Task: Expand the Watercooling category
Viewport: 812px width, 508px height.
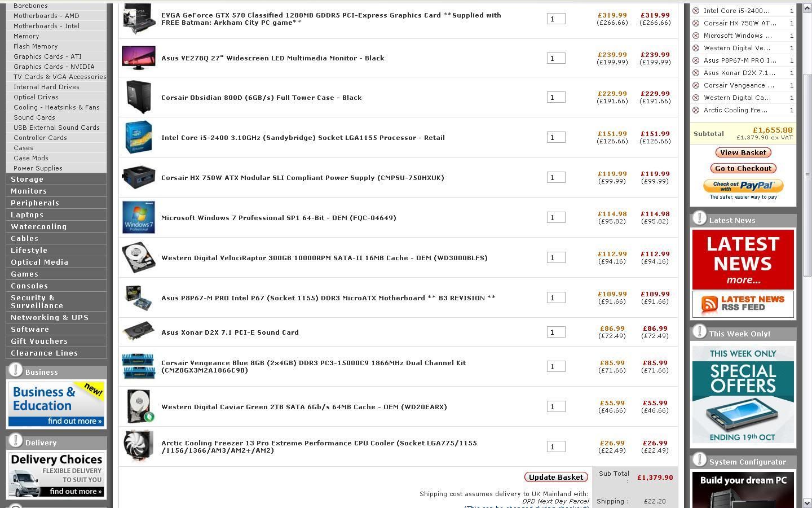Action: (56, 226)
